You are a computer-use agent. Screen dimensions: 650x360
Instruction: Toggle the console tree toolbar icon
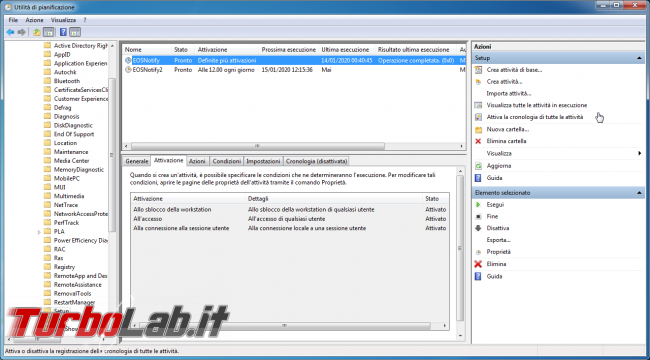pos(49,32)
